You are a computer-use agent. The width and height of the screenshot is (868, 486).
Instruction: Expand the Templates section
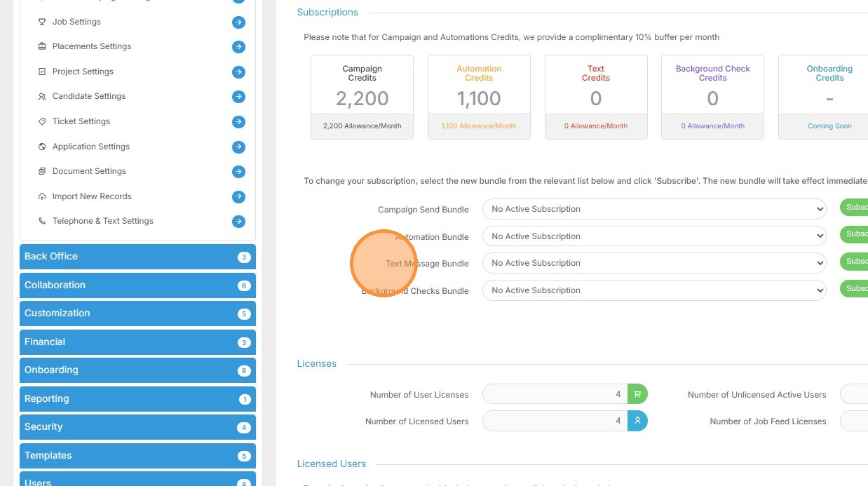coord(137,456)
